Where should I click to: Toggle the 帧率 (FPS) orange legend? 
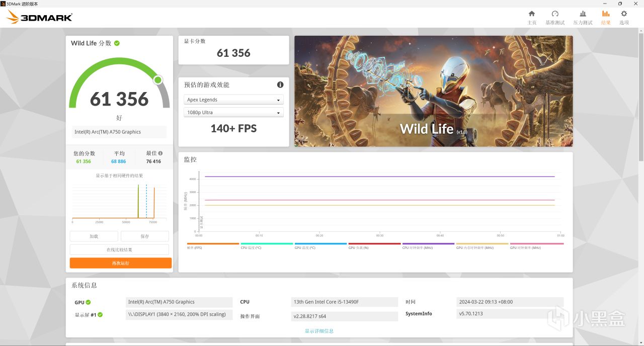(213, 246)
